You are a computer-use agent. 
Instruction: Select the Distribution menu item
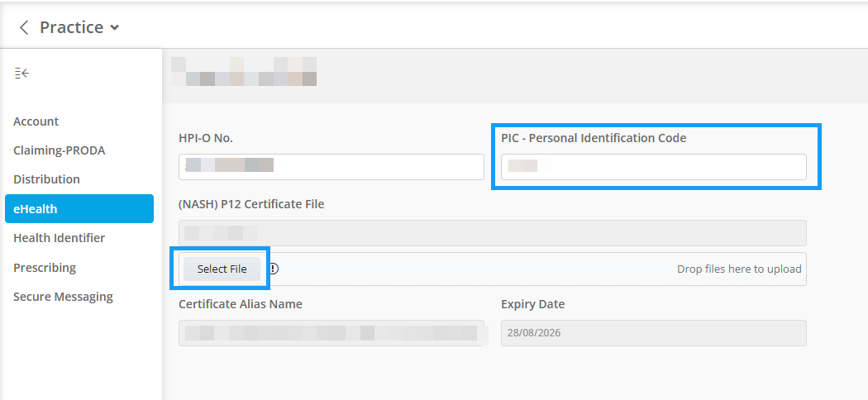tap(46, 179)
